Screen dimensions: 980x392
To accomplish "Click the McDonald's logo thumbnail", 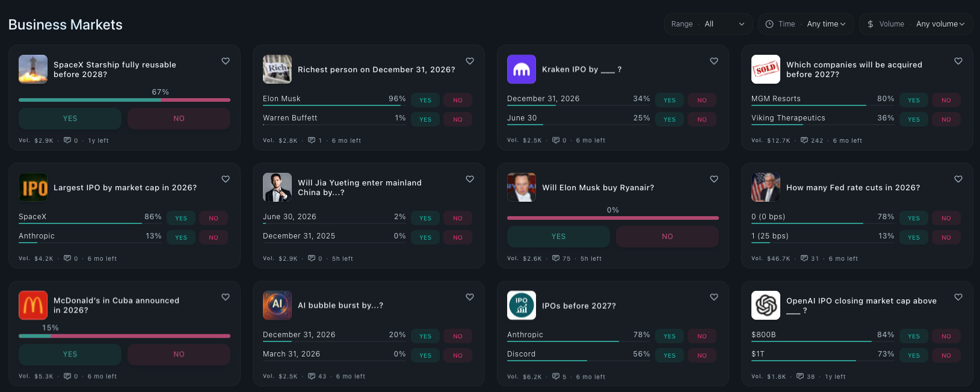I will pyautogui.click(x=33, y=305).
